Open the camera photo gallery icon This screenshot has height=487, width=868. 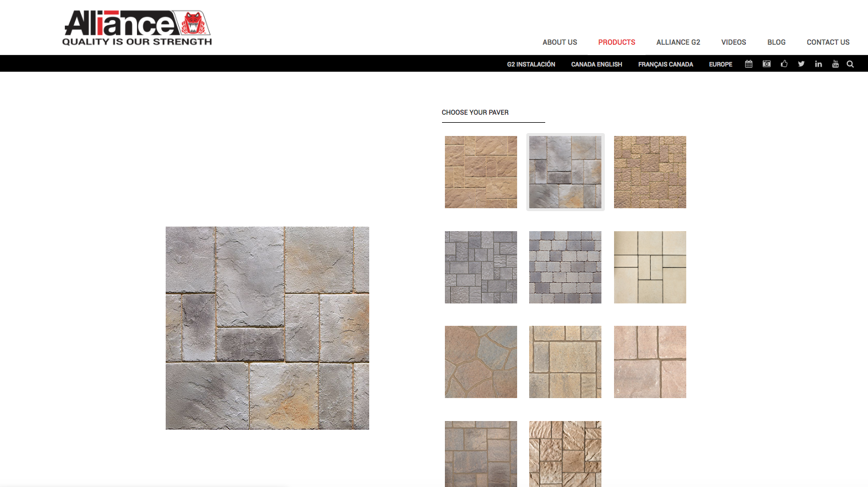(x=767, y=64)
